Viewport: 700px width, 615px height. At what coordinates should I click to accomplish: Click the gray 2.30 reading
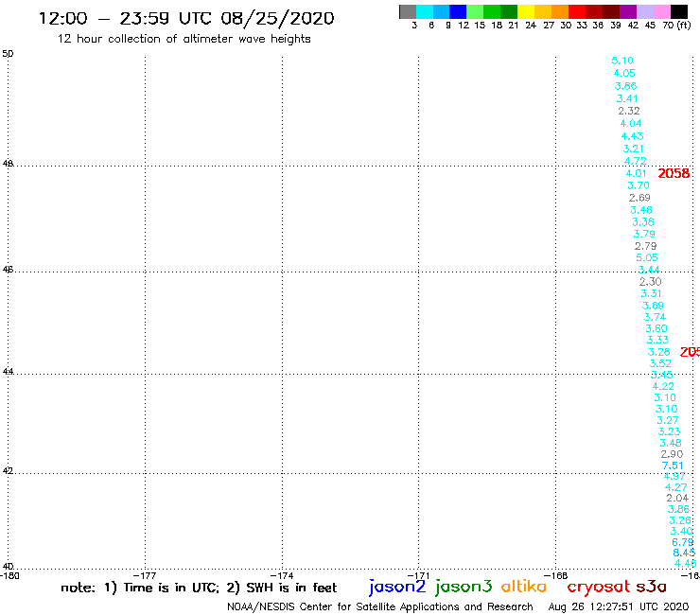coord(651,281)
